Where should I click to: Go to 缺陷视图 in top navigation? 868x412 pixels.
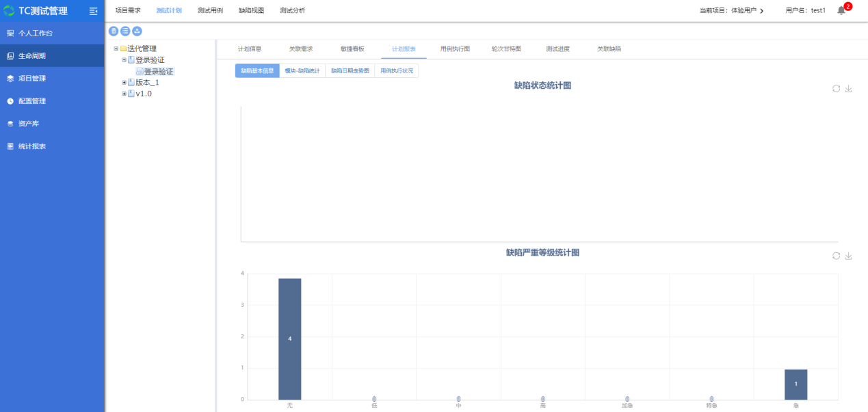point(251,11)
